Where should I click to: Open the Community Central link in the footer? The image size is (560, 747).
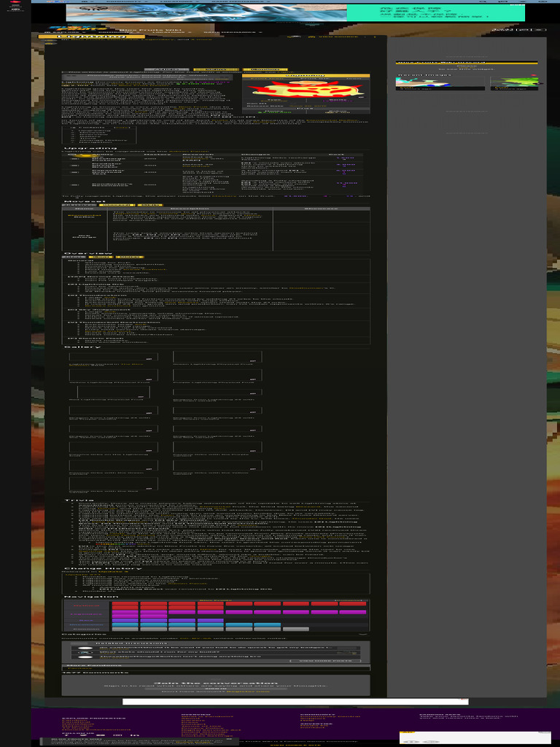[330, 716]
